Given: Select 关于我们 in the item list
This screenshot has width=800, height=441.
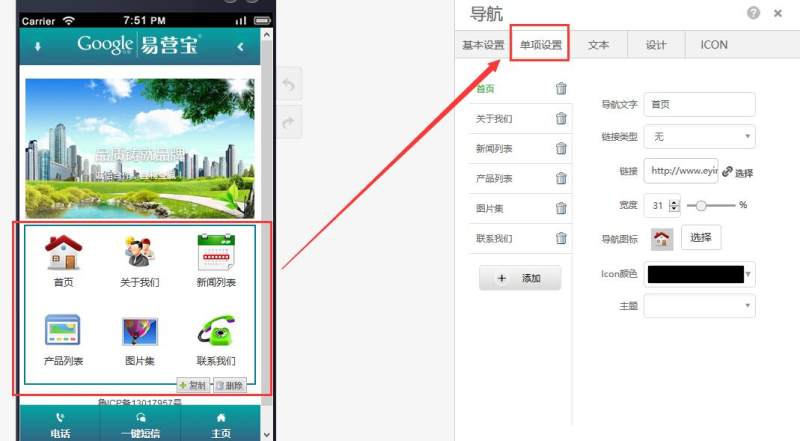Looking at the screenshot, I should [494, 119].
